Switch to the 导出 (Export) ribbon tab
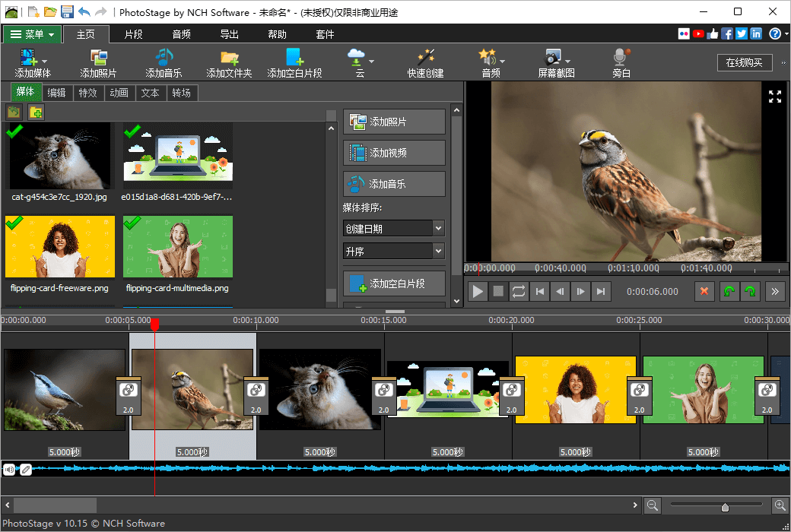Image resolution: width=791 pixels, height=532 pixels. tap(229, 34)
